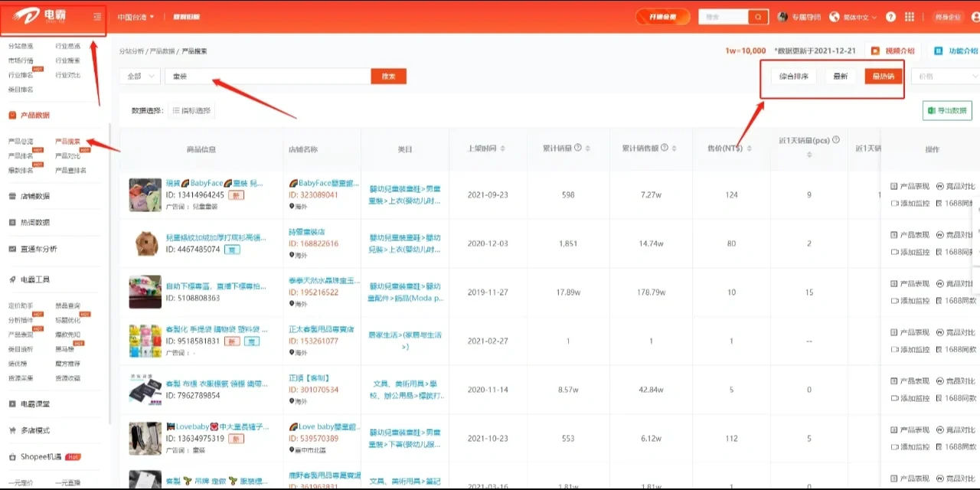
Task: Open the 简体中文 language dropdown
Action: tap(854, 17)
